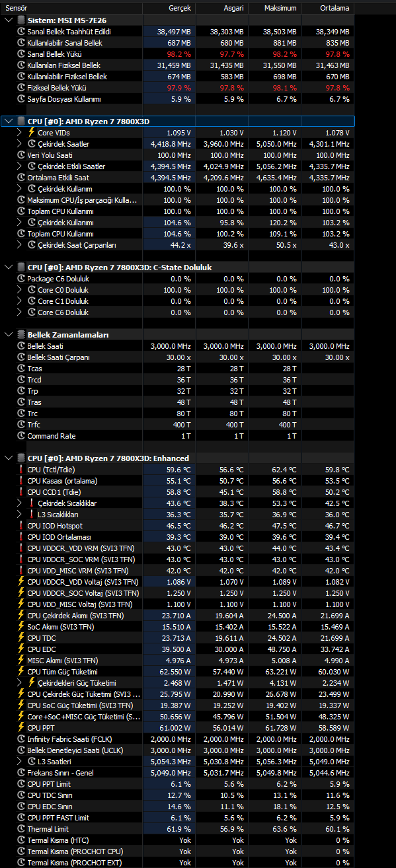Viewport: 396px width, 868px height.
Task: Click the chip icon beside Sistem: MSI MS-7E26
Action: [20, 20]
